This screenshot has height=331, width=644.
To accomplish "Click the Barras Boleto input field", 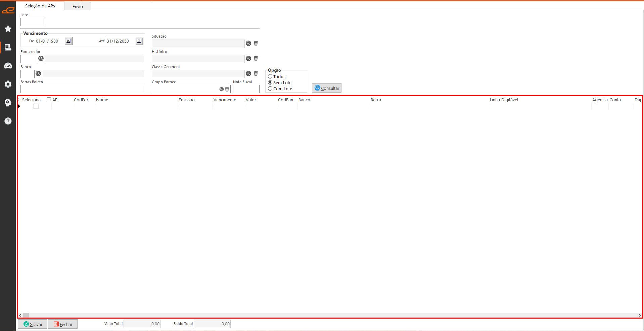I will (x=83, y=89).
